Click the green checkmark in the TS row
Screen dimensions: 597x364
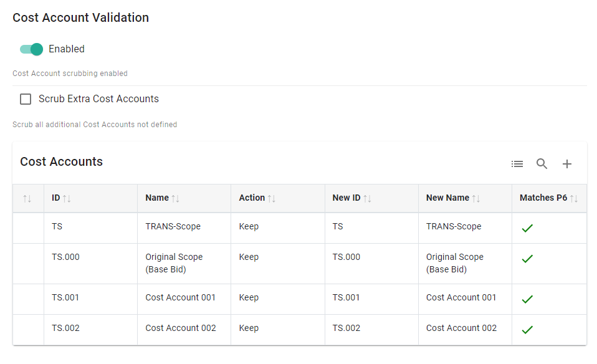[527, 228]
